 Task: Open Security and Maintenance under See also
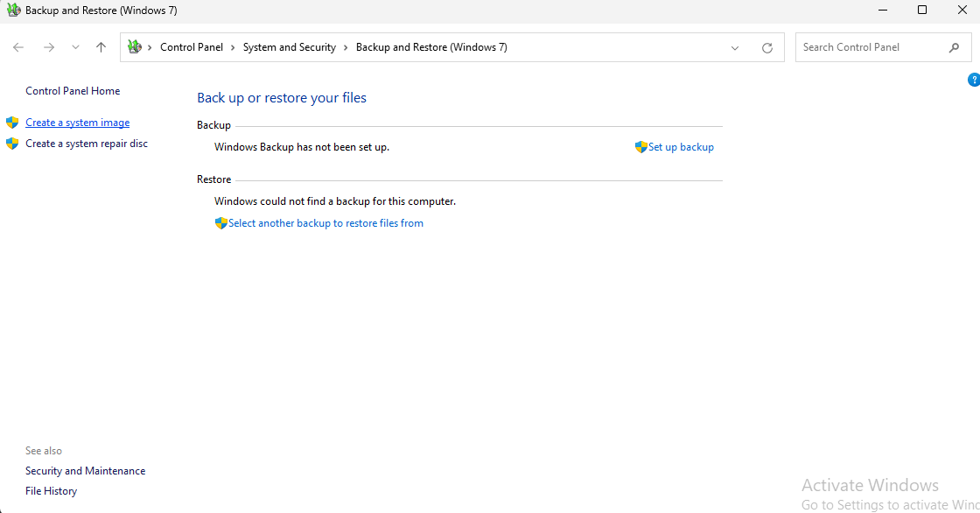click(85, 471)
